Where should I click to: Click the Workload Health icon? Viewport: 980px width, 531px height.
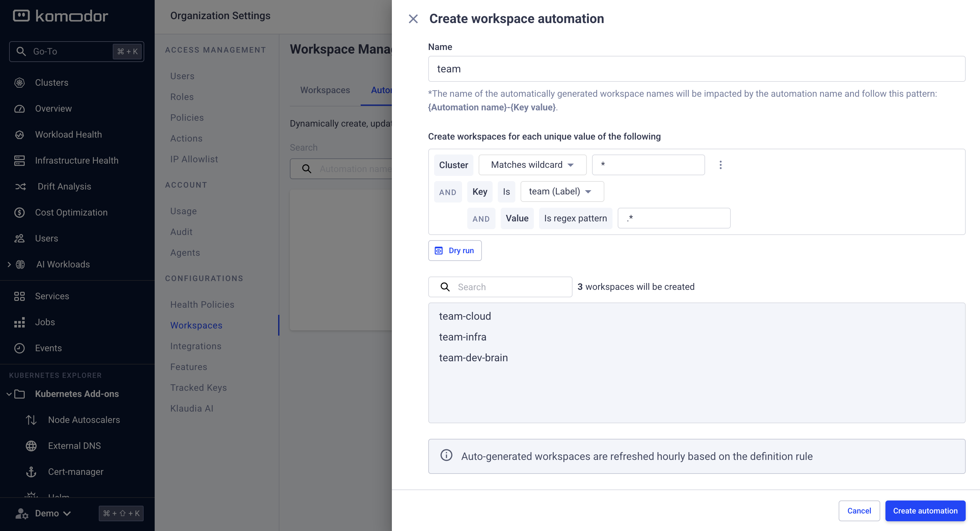tap(19, 135)
